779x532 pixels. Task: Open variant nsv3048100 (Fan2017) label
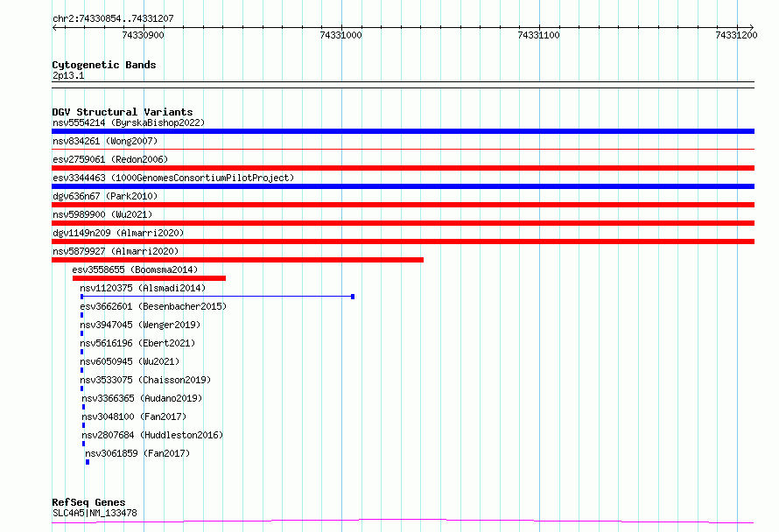(134, 416)
